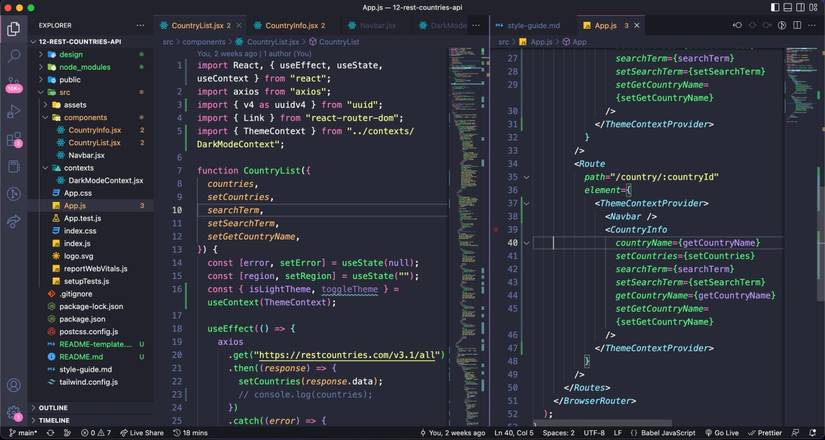Click Go Live in status bar
The width and height of the screenshot is (825, 440).
pyautogui.click(x=720, y=433)
